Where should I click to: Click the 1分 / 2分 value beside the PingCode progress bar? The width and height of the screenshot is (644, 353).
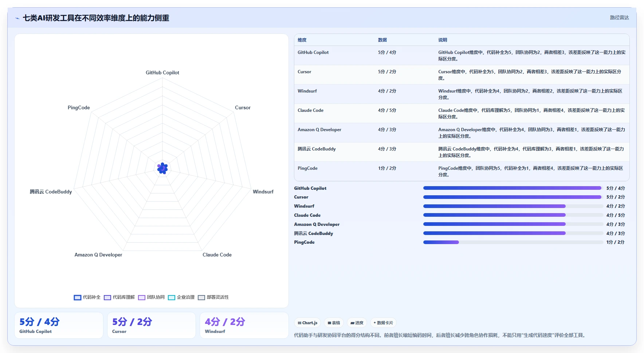[616, 242]
